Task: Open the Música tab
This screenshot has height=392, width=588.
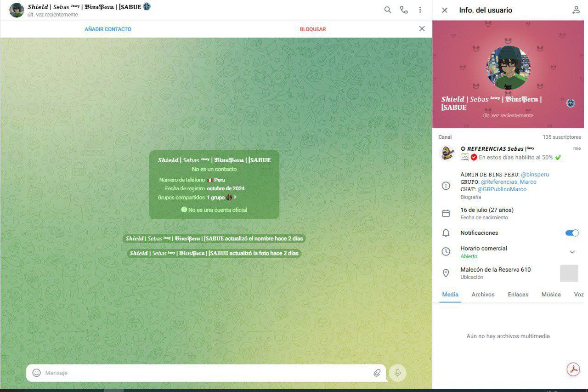Action: [x=551, y=294]
